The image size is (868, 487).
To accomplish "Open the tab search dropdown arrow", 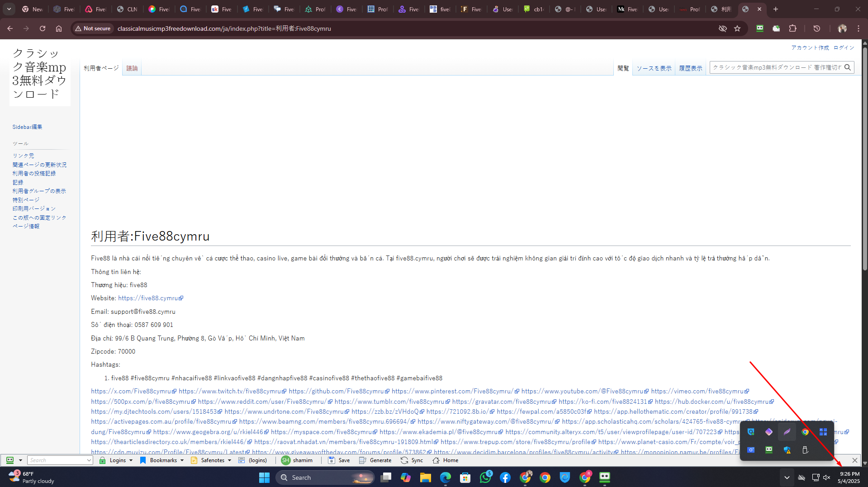I will pyautogui.click(x=9, y=9).
